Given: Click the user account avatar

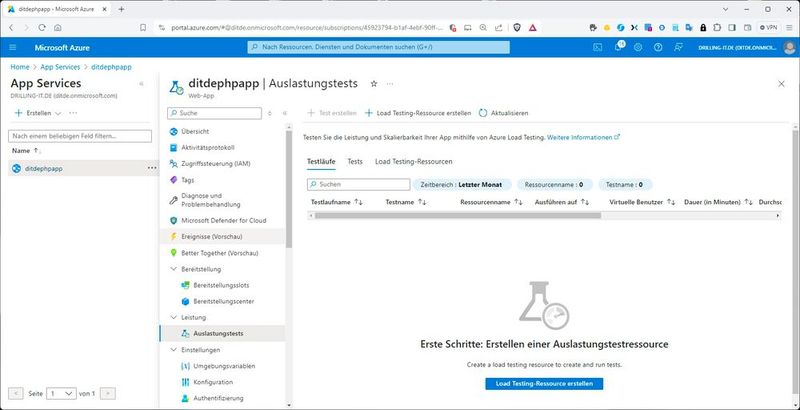Looking at the screenshot, I should click(789, 47).
